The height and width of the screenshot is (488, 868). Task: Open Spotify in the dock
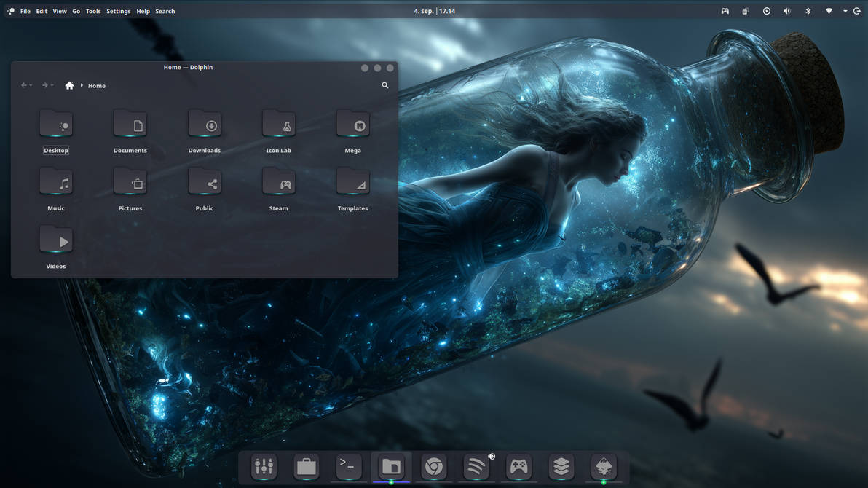pyautogui.click(x=476, y=468)
